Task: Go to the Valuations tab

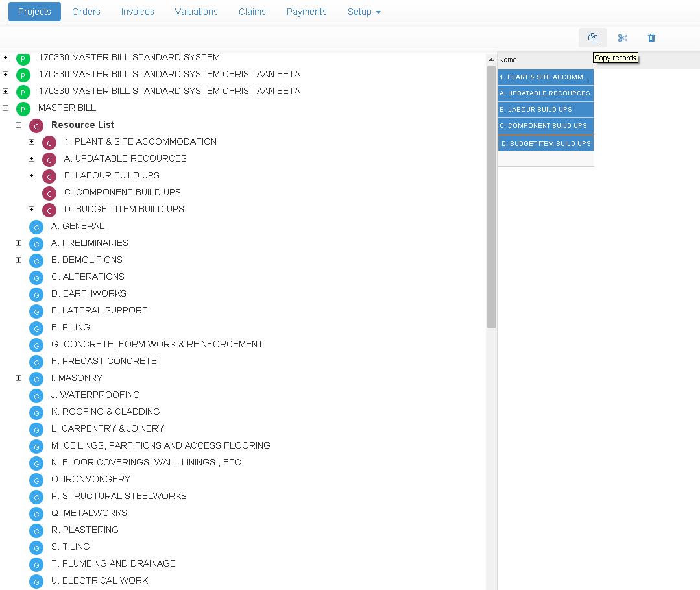Action: [197, 12]
